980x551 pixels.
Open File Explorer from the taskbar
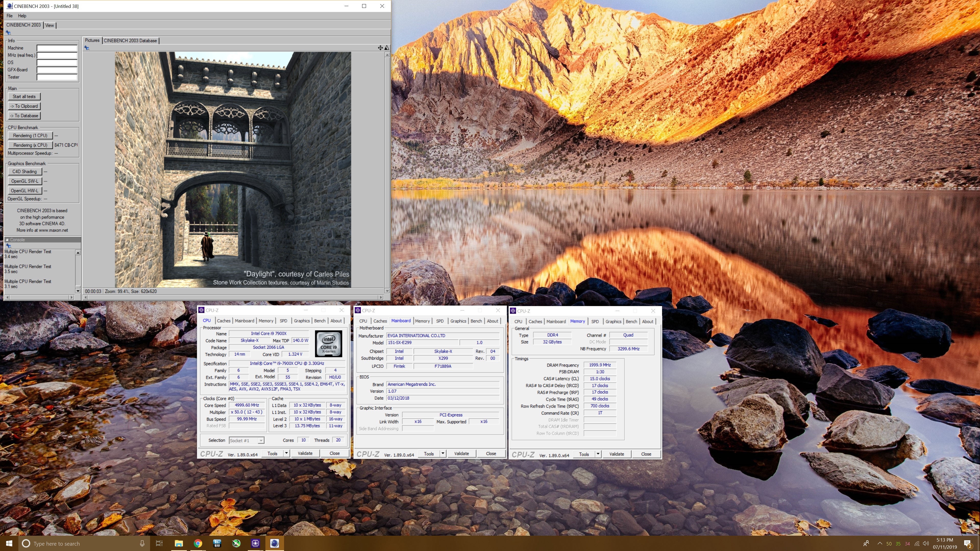tap(179, 543)
